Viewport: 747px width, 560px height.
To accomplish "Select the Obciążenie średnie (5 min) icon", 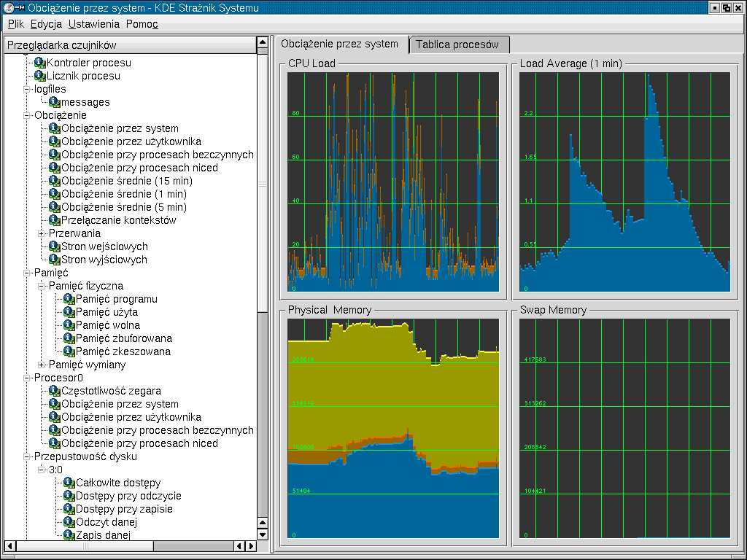I will [54, 207].
